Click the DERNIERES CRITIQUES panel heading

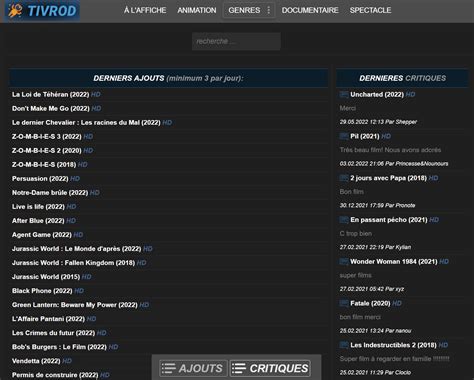pos(402,78)
